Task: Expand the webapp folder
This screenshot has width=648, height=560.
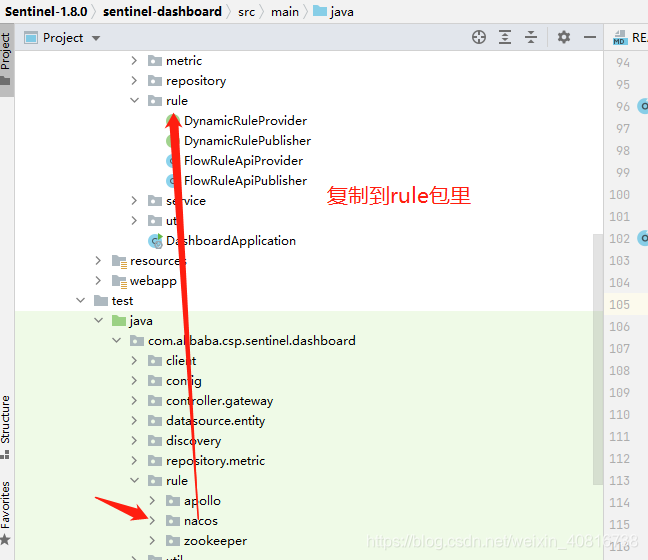Action: 98,281
